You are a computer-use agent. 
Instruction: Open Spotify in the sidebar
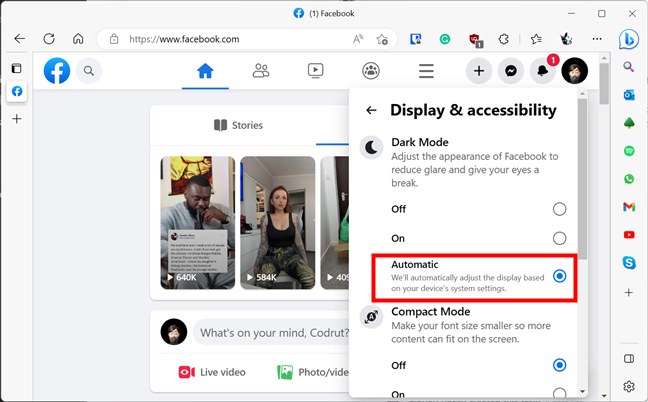pos(629,151)
